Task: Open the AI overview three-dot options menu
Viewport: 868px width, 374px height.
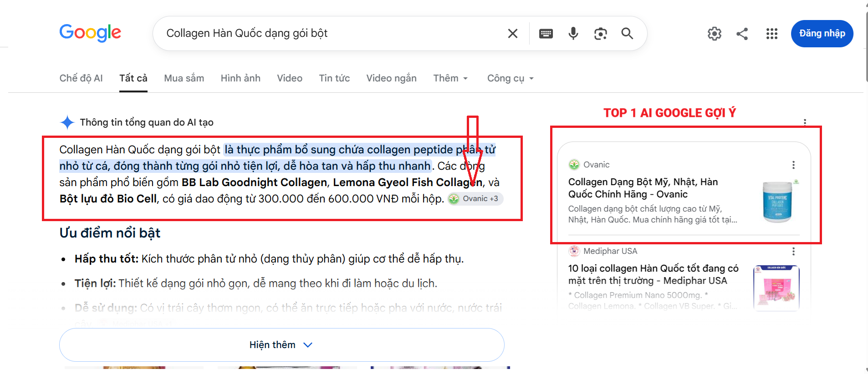Action: (805, 122)
